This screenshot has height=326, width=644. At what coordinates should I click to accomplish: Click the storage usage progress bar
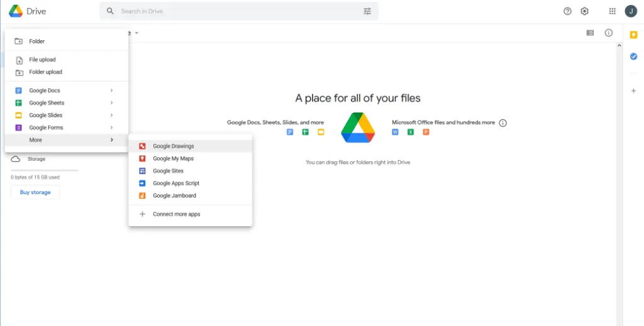[45, 170]
